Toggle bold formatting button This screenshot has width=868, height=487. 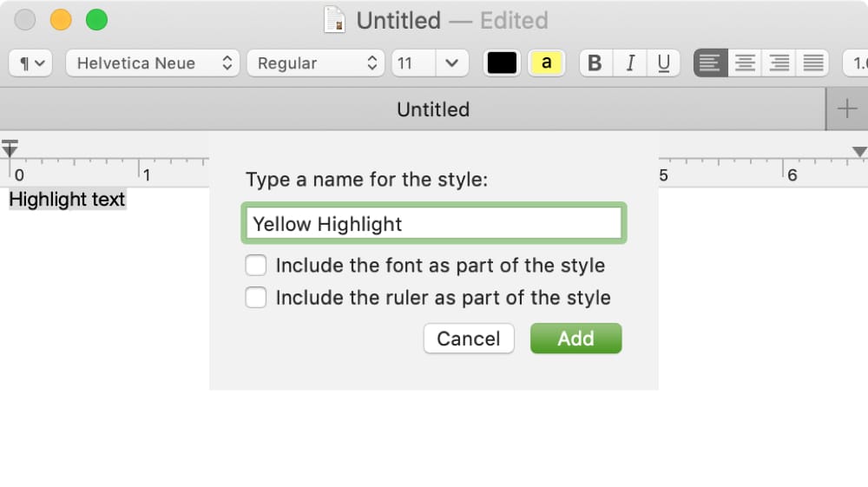click(595, 63)
